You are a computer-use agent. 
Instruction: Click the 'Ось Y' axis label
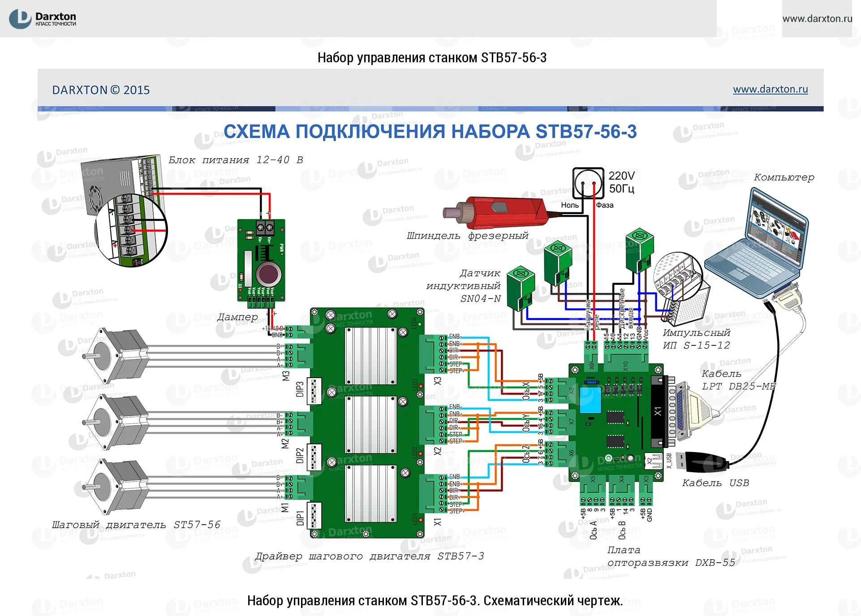[526, 423]
